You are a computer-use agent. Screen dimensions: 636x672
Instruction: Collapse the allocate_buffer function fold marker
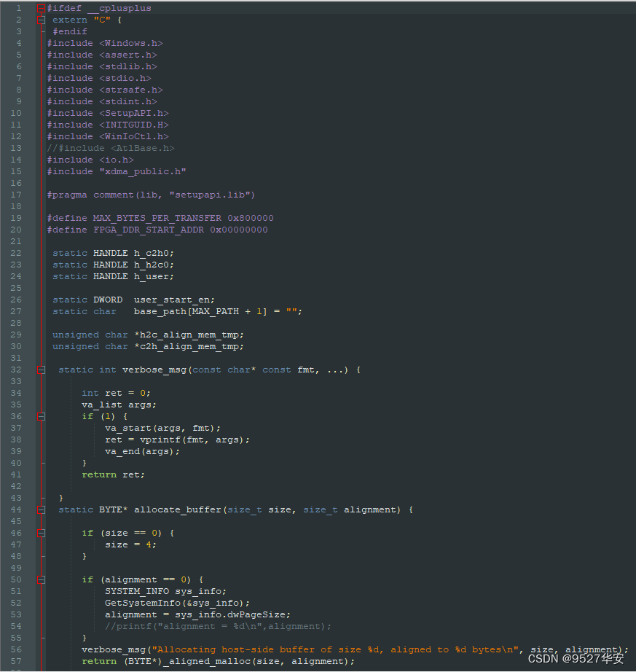pos(42,509)
